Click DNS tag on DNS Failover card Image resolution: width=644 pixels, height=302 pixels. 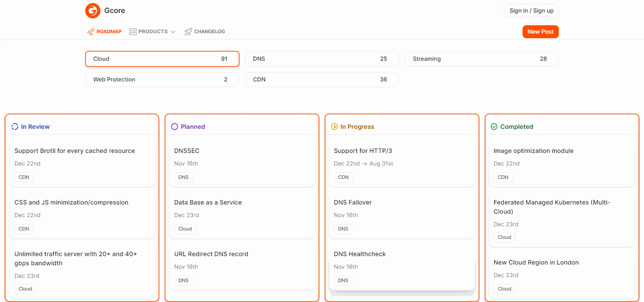click(x=343, y=229)
